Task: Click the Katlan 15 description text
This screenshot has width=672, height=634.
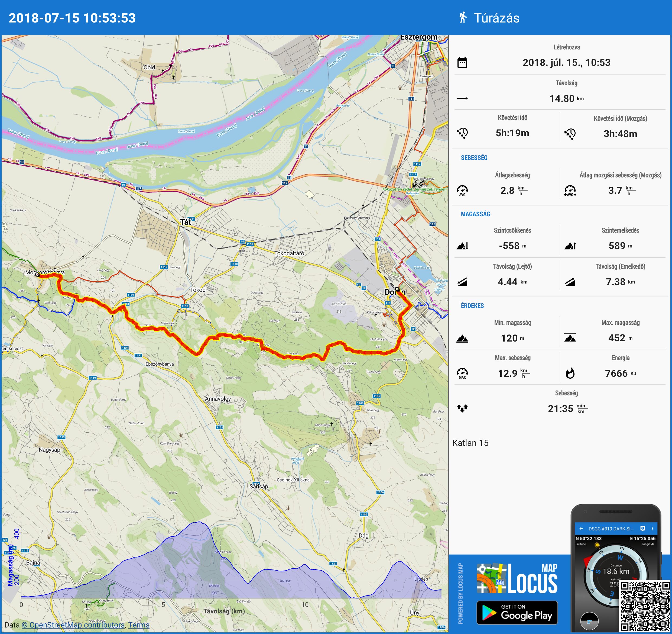Action: tap(470, 443)
